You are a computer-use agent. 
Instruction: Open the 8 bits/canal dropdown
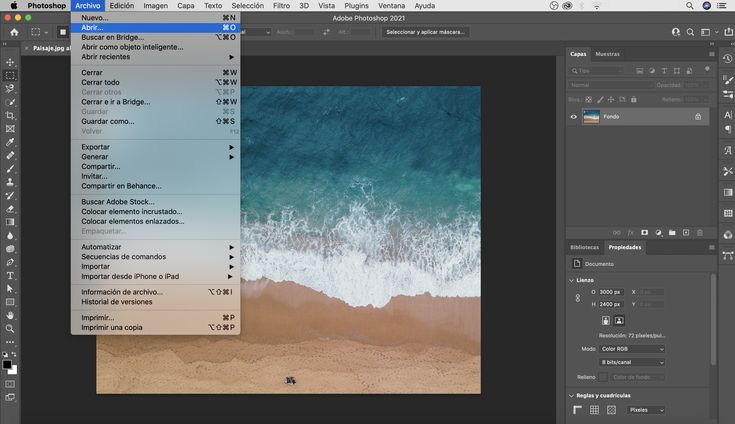pyautogui.click(x=631, y=362)
